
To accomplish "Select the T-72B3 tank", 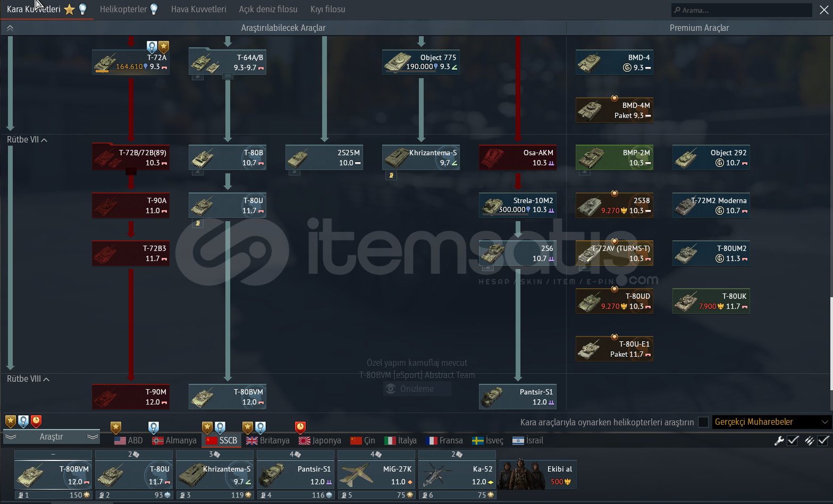I will pos(131,253).
